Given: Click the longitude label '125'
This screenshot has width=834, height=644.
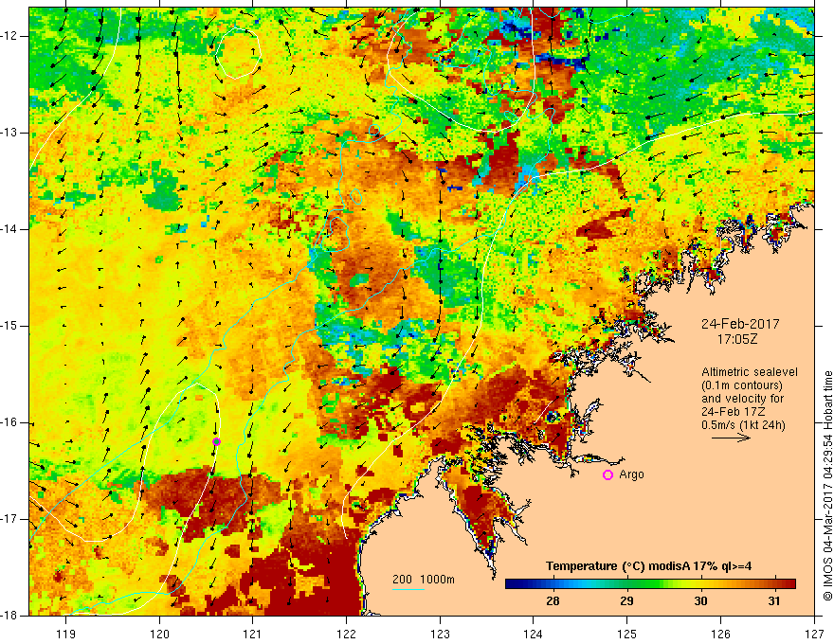Looking at the screenshot, I should 627,634.
